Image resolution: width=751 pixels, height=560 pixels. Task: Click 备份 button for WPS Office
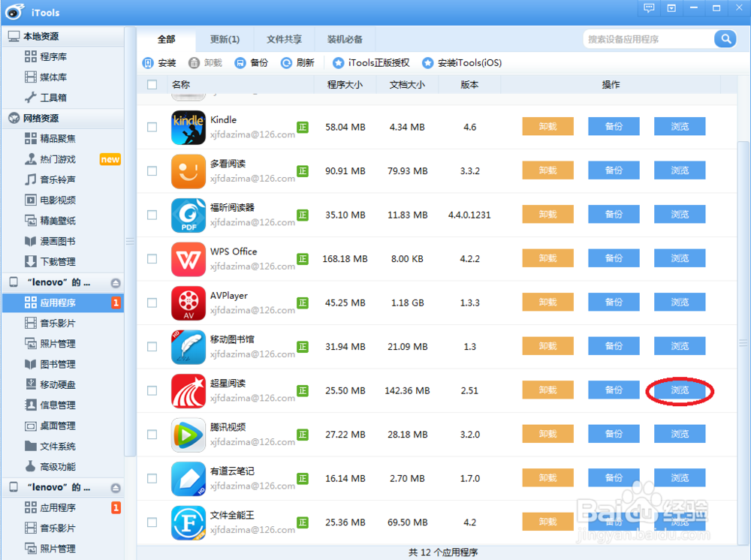pos(614,258)
